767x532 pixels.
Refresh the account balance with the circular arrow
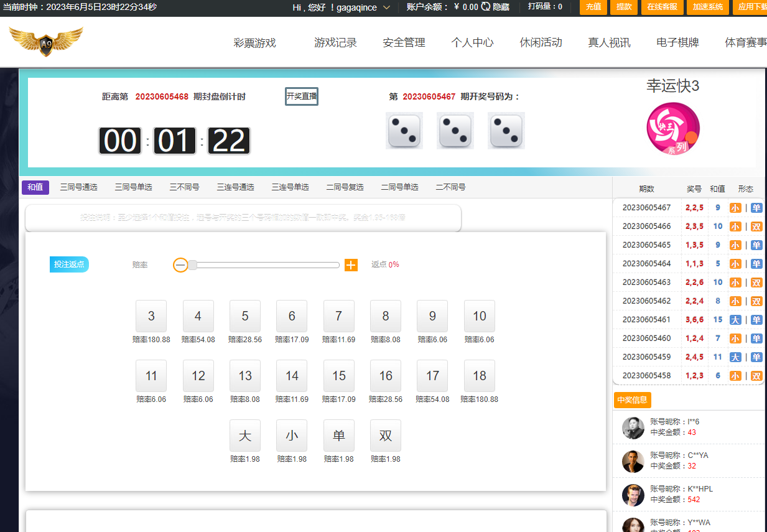(485, 7)
